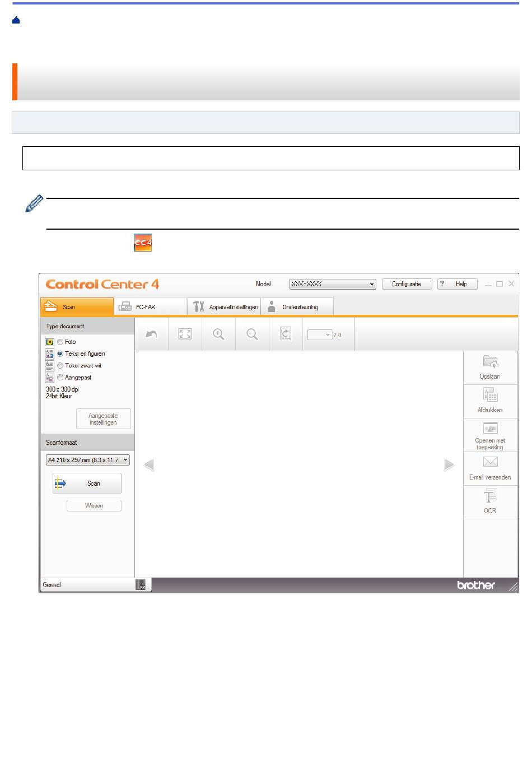532x777 pixels.
Task: Click Openen met toepassing icon
Action: coord(491,428)
